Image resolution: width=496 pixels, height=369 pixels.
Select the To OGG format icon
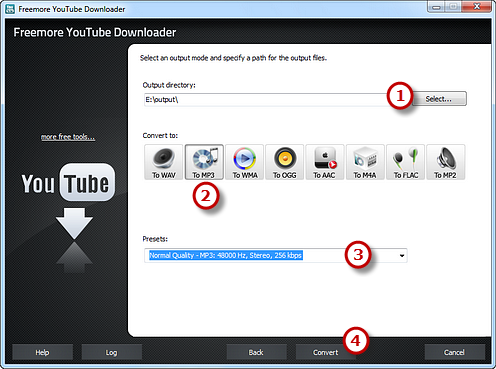coord(285,162)
